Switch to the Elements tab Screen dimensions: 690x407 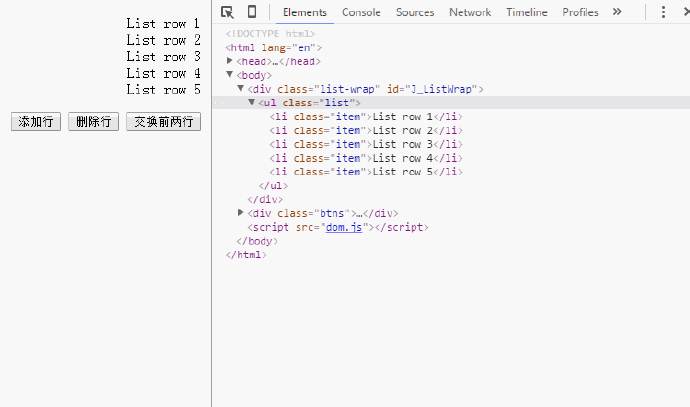coord(305,12)
